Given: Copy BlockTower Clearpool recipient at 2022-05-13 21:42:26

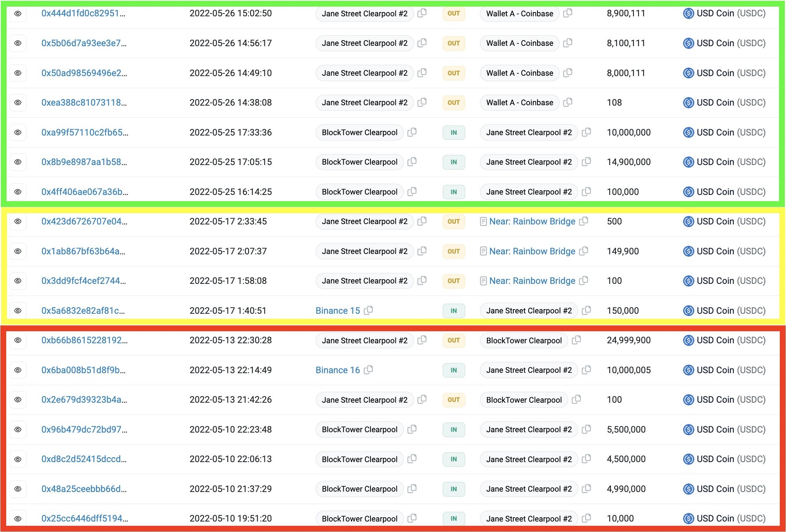Looking at the screenshot, I should point(577,400).
